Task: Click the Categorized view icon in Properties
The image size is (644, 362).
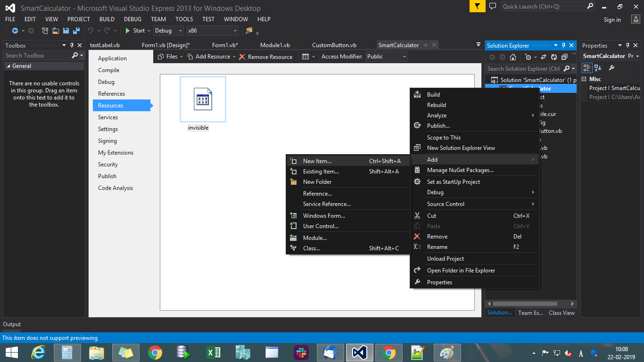Action: pos(587,68)
